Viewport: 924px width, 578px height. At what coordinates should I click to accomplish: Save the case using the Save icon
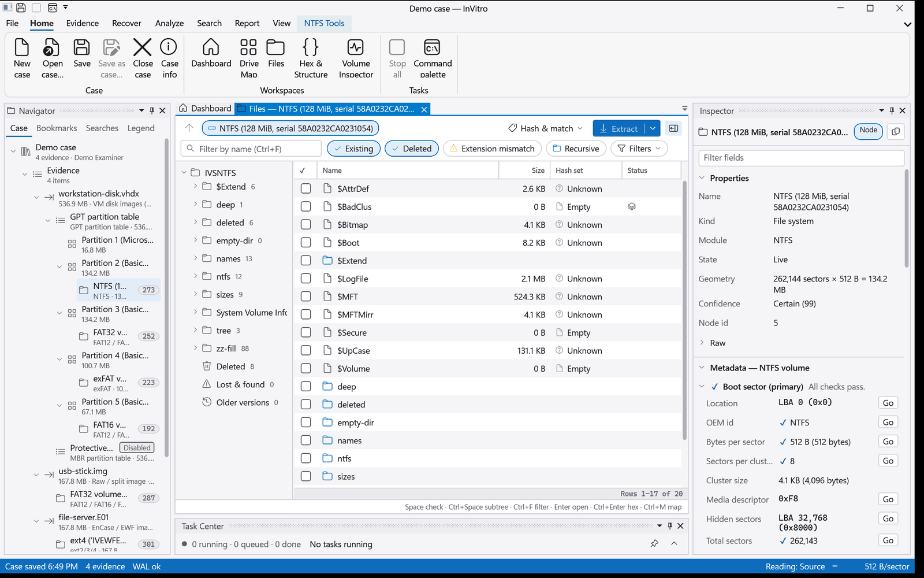(81, 53)
